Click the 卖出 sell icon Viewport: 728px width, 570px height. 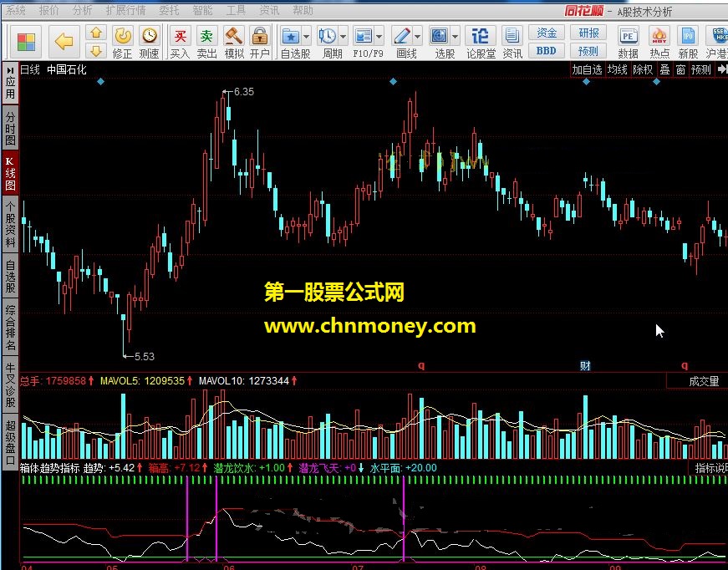(206, 36)
